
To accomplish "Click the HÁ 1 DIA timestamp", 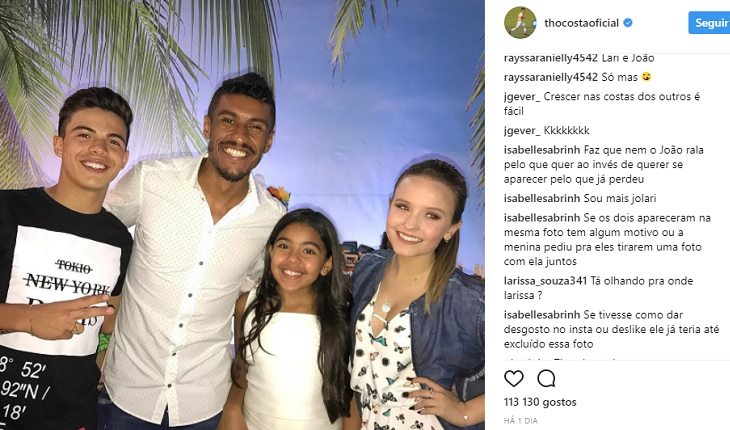I will 521,421.
